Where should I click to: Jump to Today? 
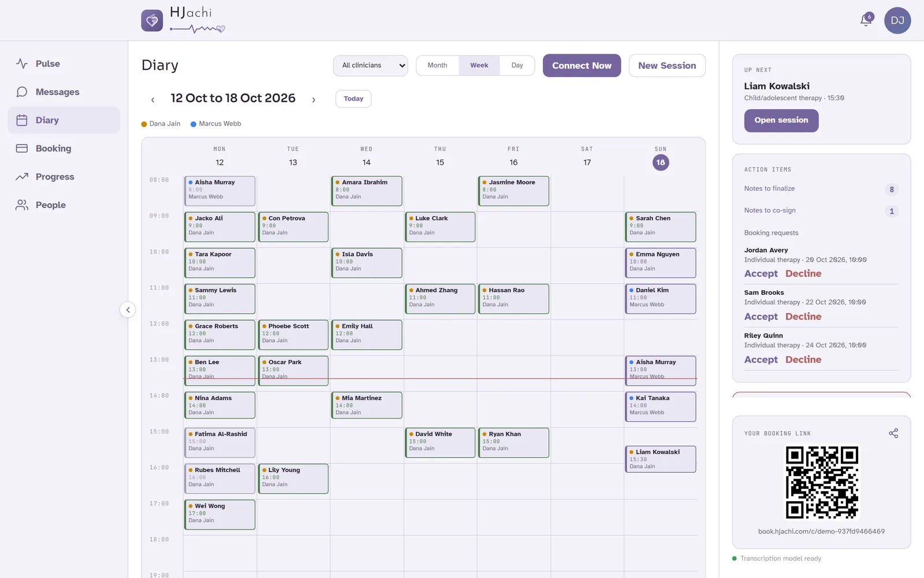(353, 99)
